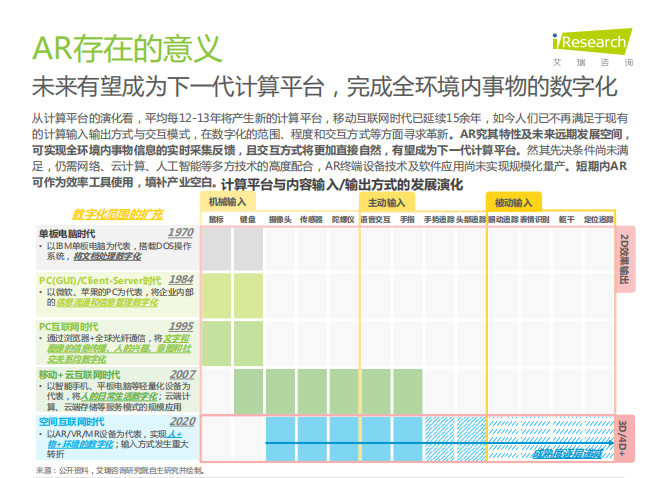The image size is (662, 478).
Task: Click underlined 信息流通和信息管理数字化 text
Action: tap(107, 302)
